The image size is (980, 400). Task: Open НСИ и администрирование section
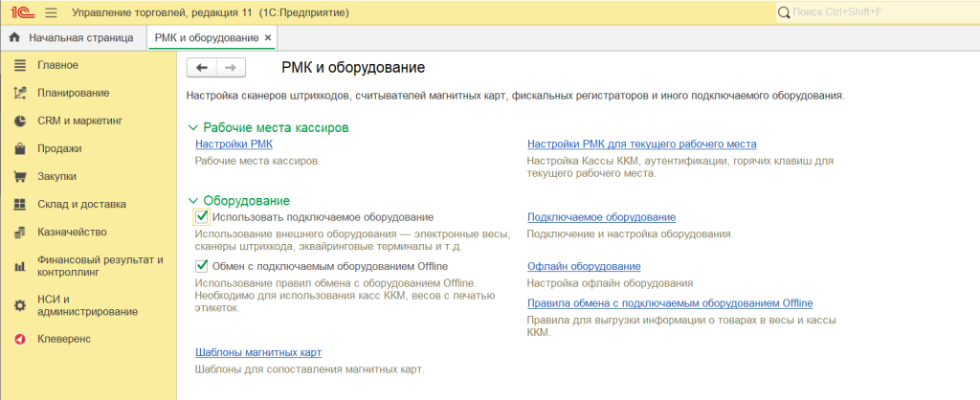[x=87, y=305]
